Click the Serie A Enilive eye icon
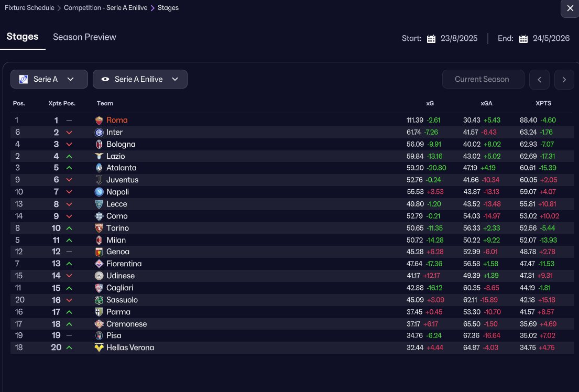The image size is (579, 392). click(105, 80)
